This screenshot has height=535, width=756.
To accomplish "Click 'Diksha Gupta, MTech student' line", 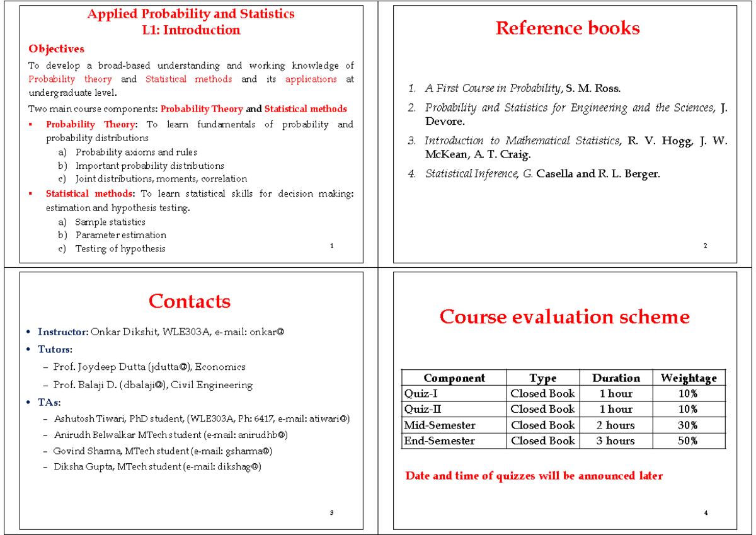I will pyautogui.click(x=157, y=467).
